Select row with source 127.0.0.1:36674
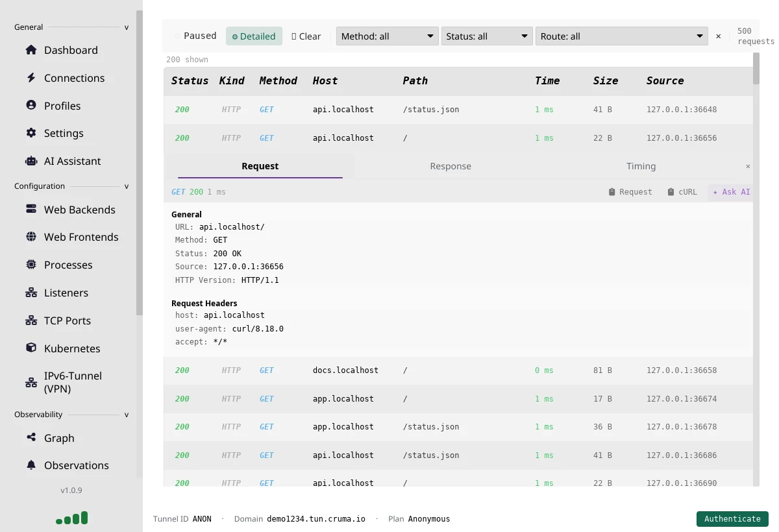This screenshot has width=779, height=532. tap(458, 399)
